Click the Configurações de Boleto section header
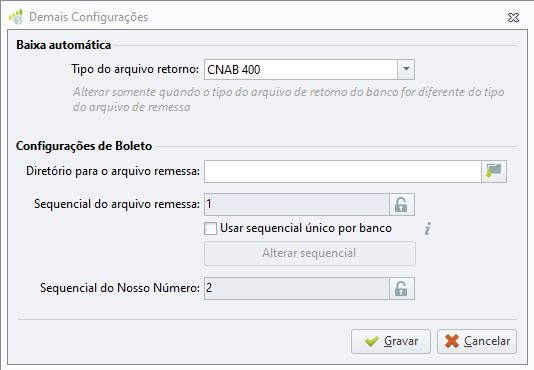This screenshot has height=370, width=534. point(84,146)
